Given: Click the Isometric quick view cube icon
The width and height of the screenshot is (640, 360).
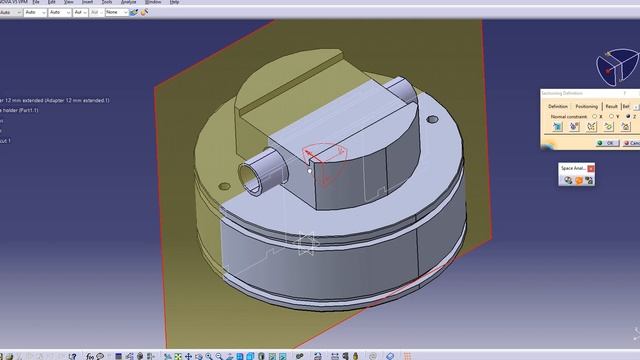Looking at the screenshot, I should click(250, 356).
